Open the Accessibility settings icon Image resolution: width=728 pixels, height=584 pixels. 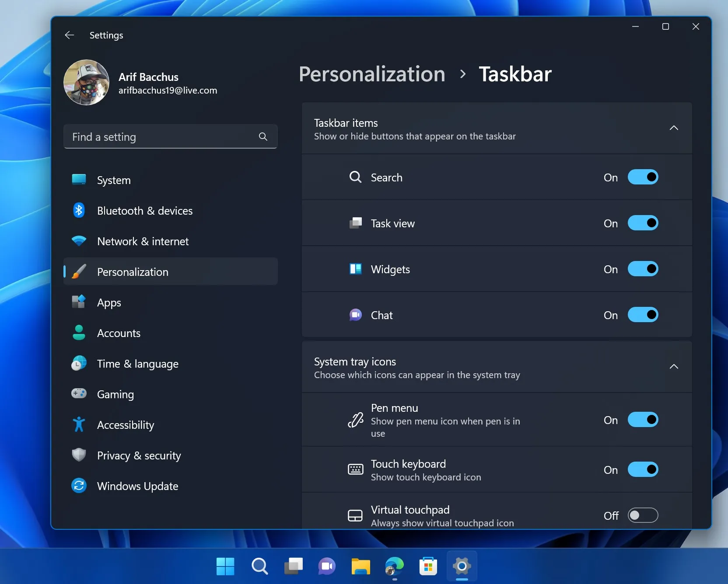pos(79,424)
